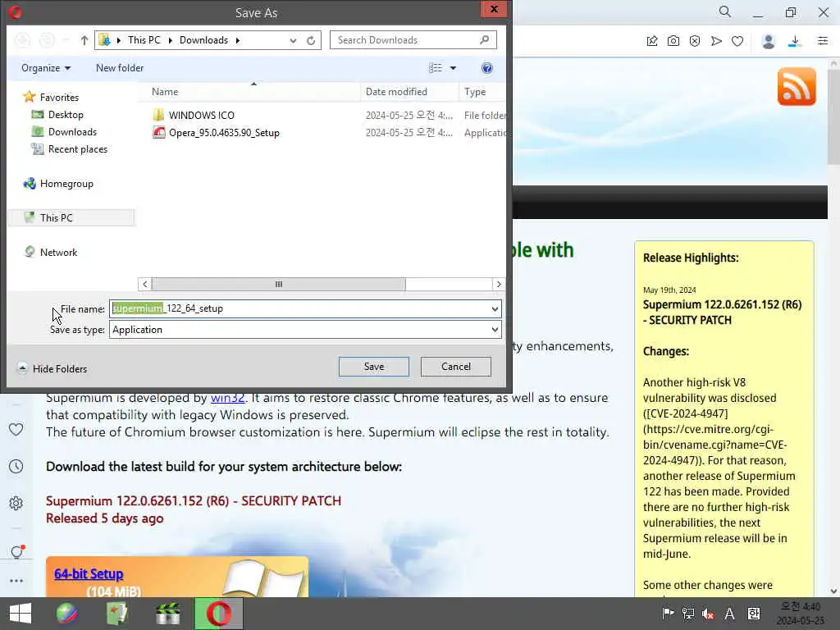
Task: Open the Opera search tabs magnifier
Action: tap(725, 11)
